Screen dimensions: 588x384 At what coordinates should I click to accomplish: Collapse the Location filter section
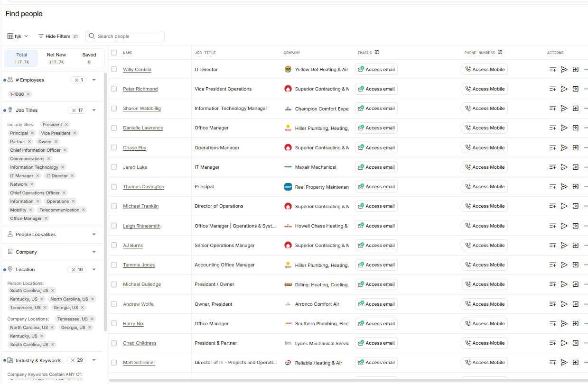pos(94,270)
